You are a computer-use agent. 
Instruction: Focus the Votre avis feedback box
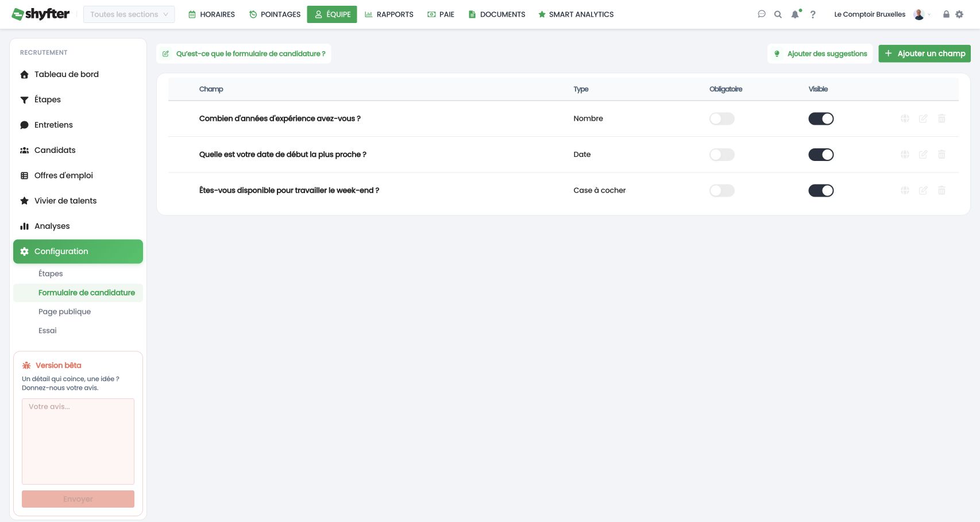point(78,442)
